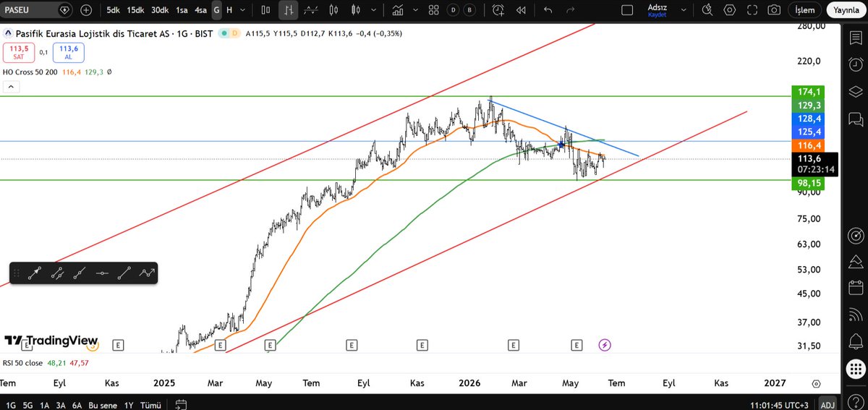Select the filled candles chart type
This screenshot has height=410, width=868.
(354, 10)
